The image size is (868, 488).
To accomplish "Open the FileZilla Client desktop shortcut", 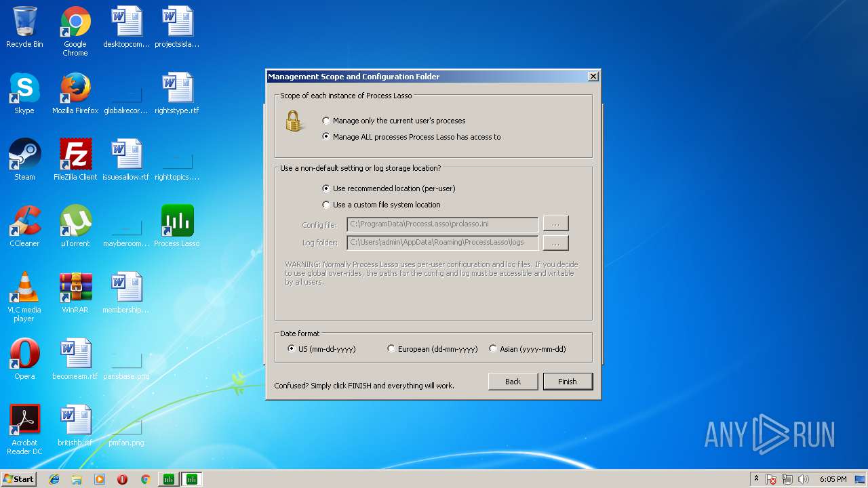I will pos(75,160).
